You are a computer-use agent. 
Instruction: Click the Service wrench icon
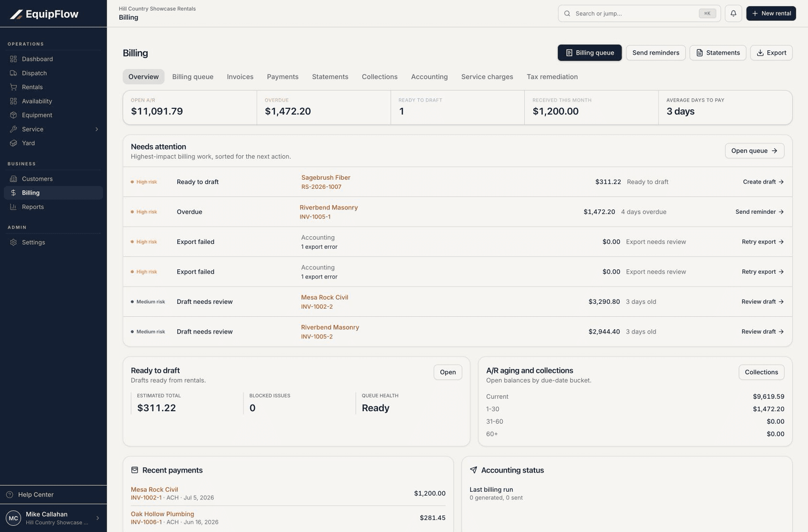pos(13,129)
